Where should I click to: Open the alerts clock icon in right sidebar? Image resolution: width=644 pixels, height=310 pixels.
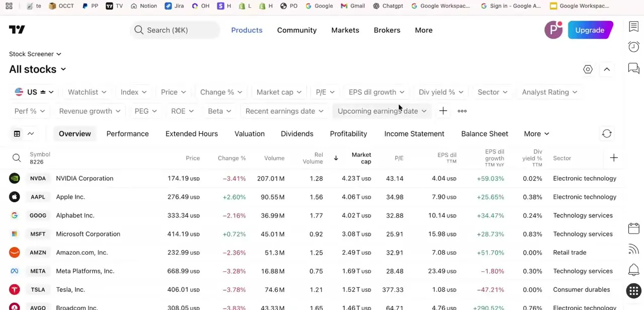(633, 47)
